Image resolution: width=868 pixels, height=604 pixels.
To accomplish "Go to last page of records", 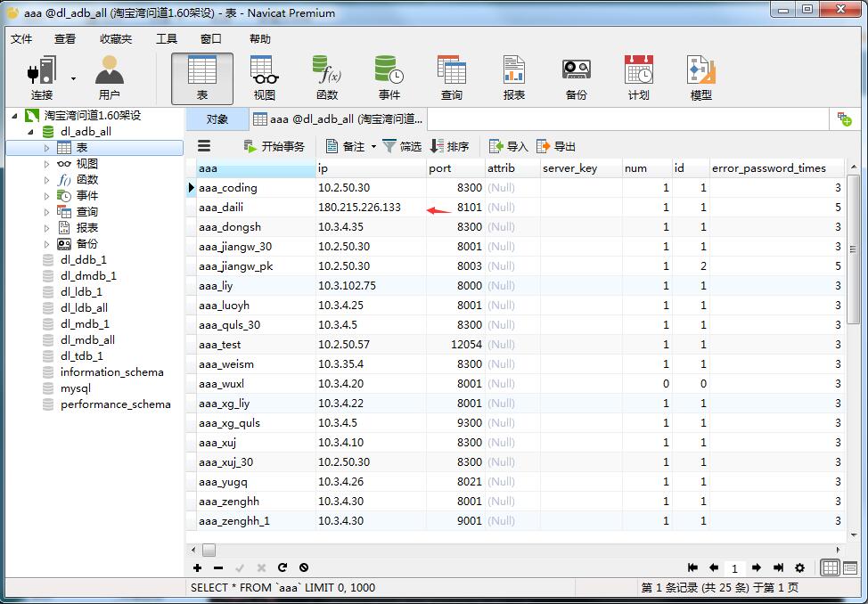I will [x=778, y=567].
